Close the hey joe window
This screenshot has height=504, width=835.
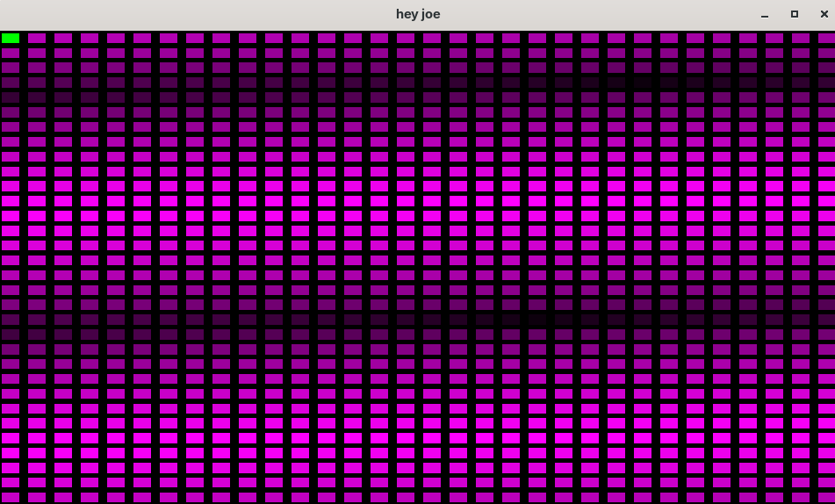point(824,14)
